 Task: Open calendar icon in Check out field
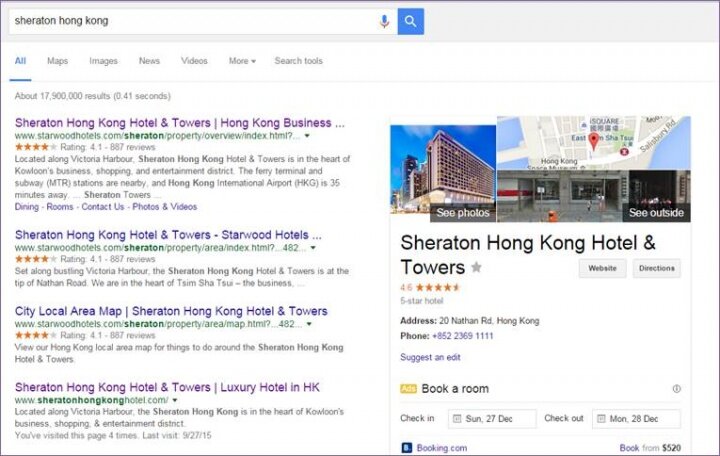[601, 419]
